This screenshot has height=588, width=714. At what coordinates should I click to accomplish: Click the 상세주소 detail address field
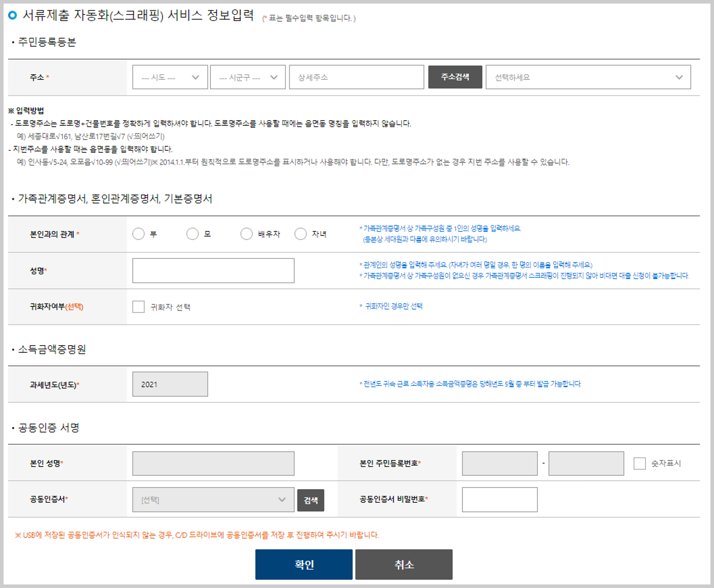(x=356, y=77)
